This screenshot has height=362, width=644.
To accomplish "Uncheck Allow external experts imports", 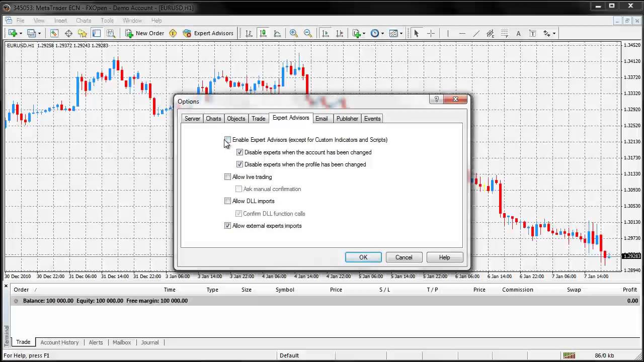I will pos(227,225).
